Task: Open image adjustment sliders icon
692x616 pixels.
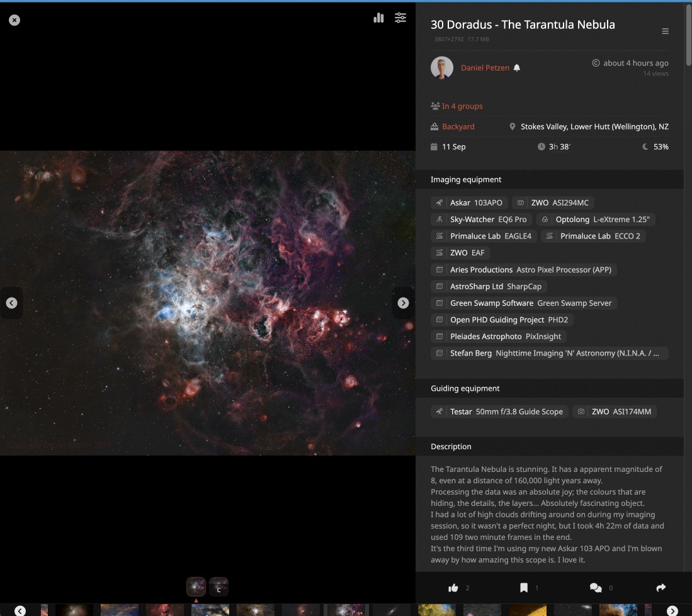Action: pyautogui.click(x=400, y=18)
